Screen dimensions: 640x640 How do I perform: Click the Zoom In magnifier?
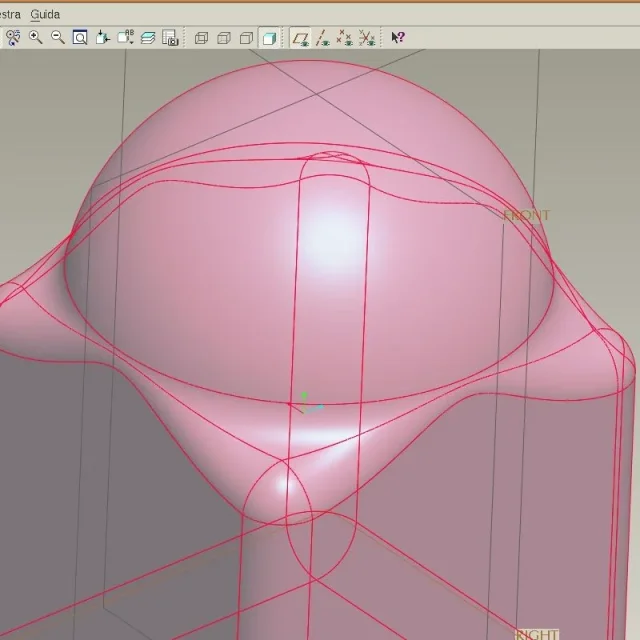36,38
